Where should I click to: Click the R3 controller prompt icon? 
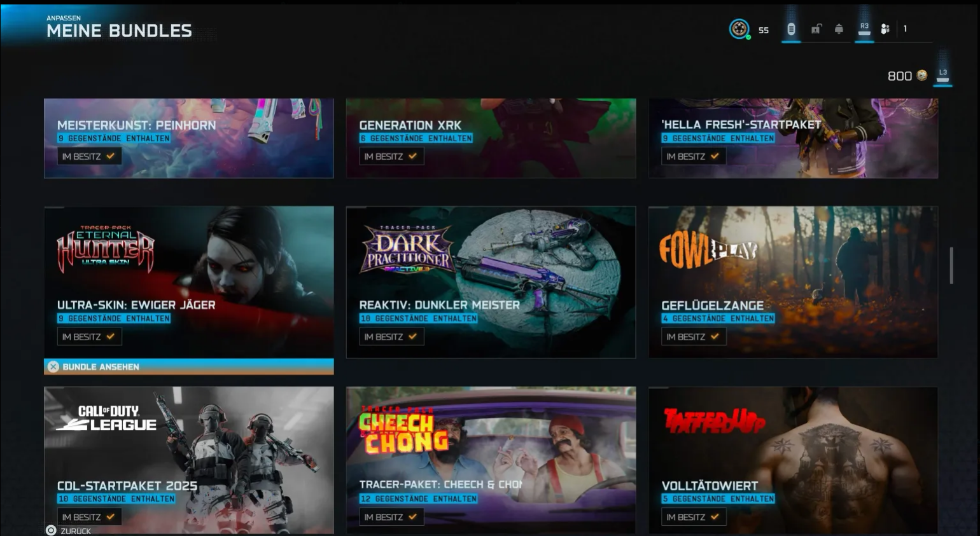(864, 29)
